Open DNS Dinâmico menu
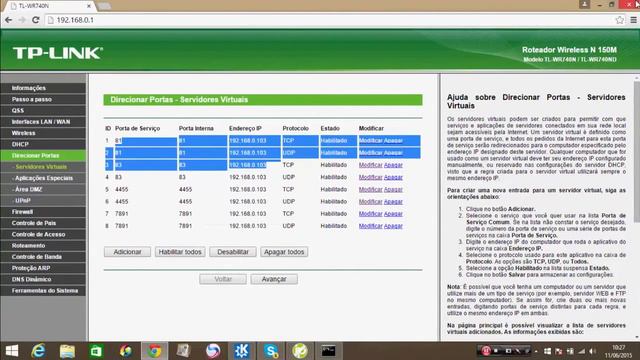 coord(43,279)
